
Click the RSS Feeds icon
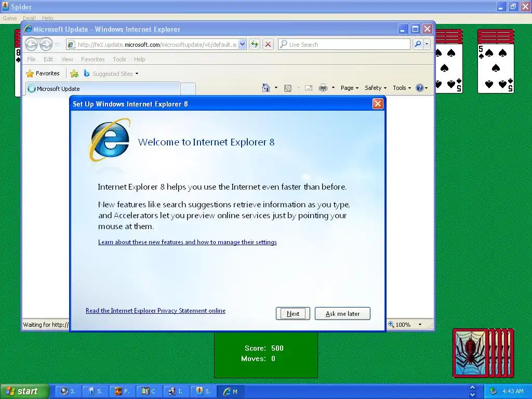288,88
